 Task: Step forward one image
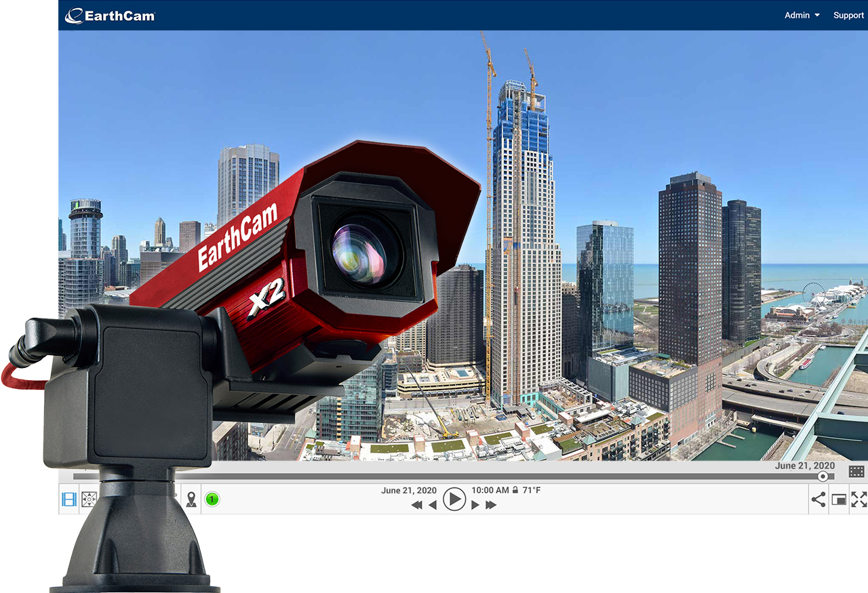point(475,505)
